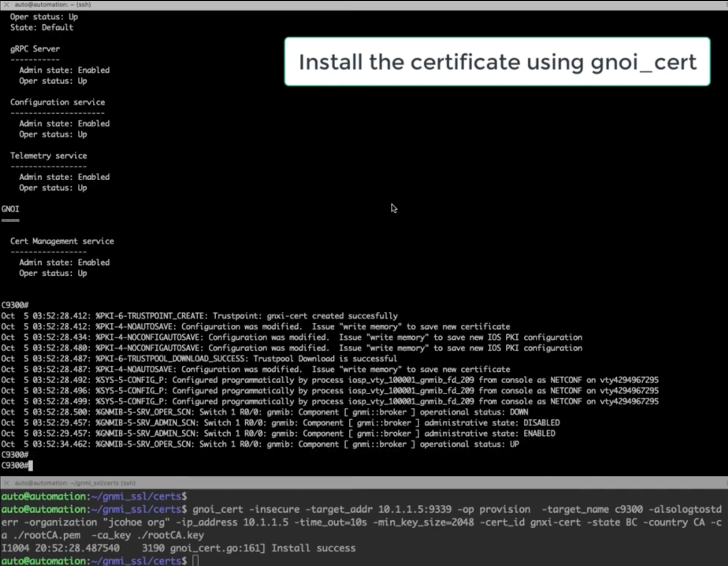This screenshot has width=728, height=566.
Task: Click 'Oper status: Up' under Telemetry service
Action: coord(53,188)
